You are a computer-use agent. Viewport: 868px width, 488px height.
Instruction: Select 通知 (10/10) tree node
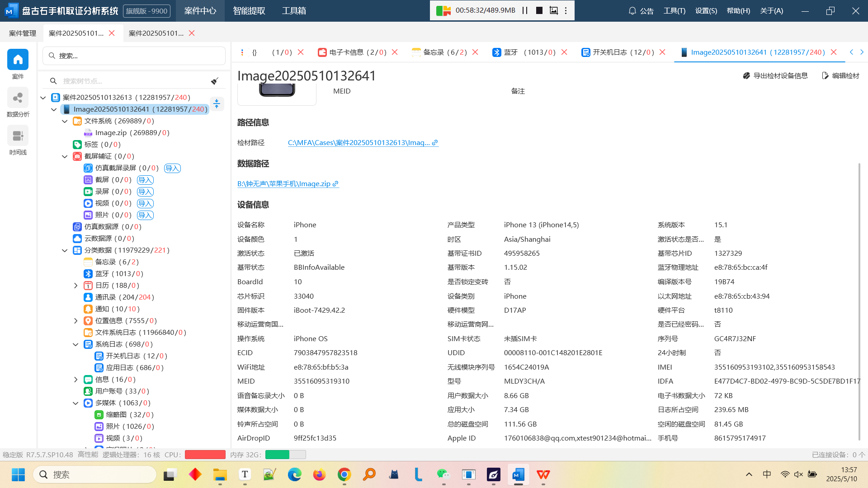pyautogui.click(x=112, y=309)
